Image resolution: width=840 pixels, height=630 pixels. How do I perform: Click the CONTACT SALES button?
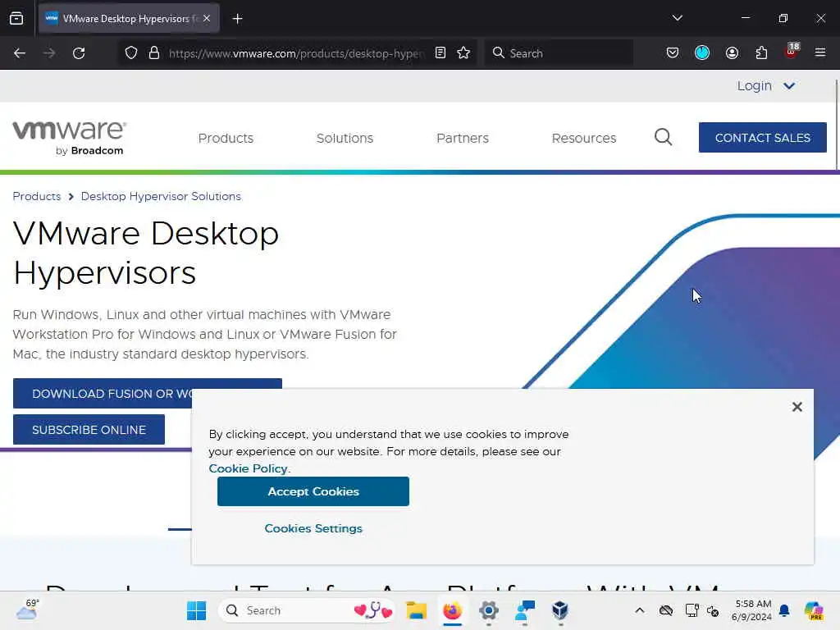point(762,138)
